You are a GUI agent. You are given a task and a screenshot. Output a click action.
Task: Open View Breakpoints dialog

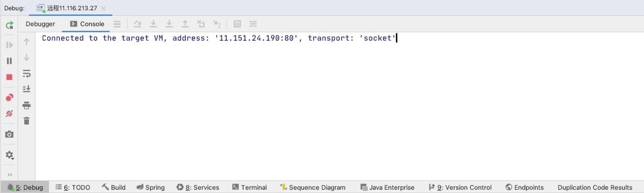pos(9,97)
